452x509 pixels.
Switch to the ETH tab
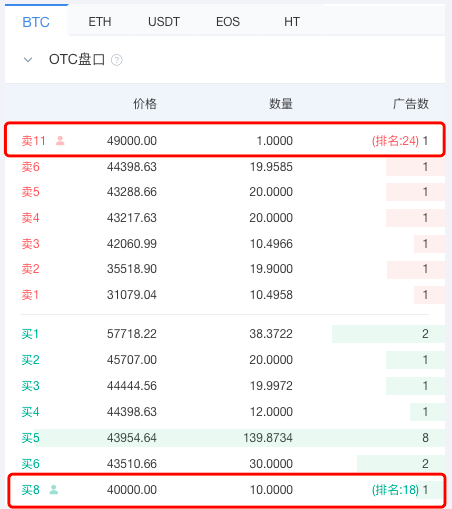point(100,22)
